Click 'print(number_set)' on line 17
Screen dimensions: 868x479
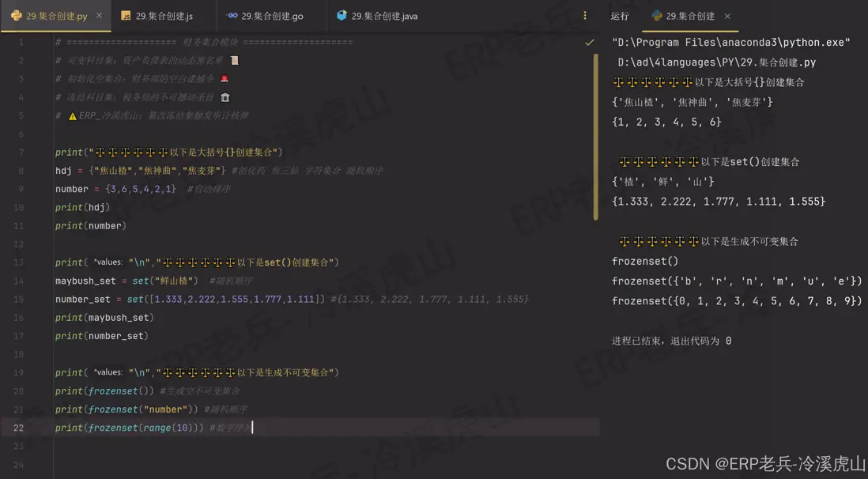pos(102,336)
